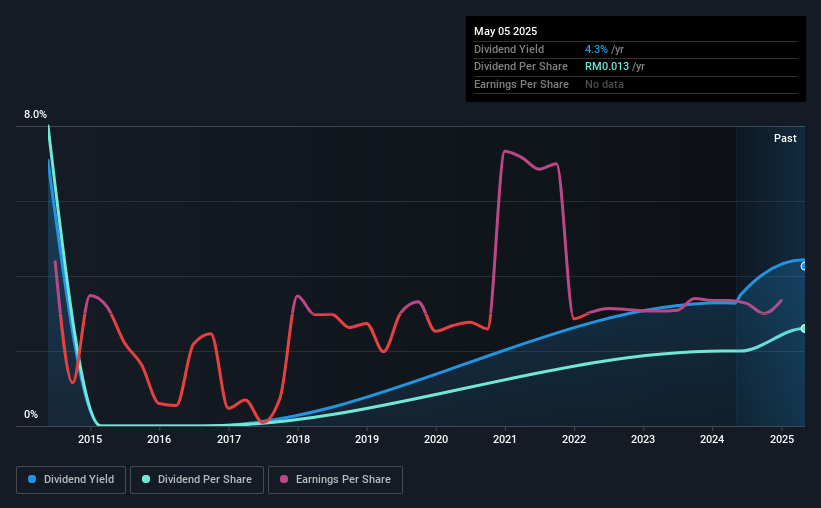The height and width of the screenshot is (508, 821).
Task: Click the teal Dividend Per Share legend dot
Action: tap(146, 479)
